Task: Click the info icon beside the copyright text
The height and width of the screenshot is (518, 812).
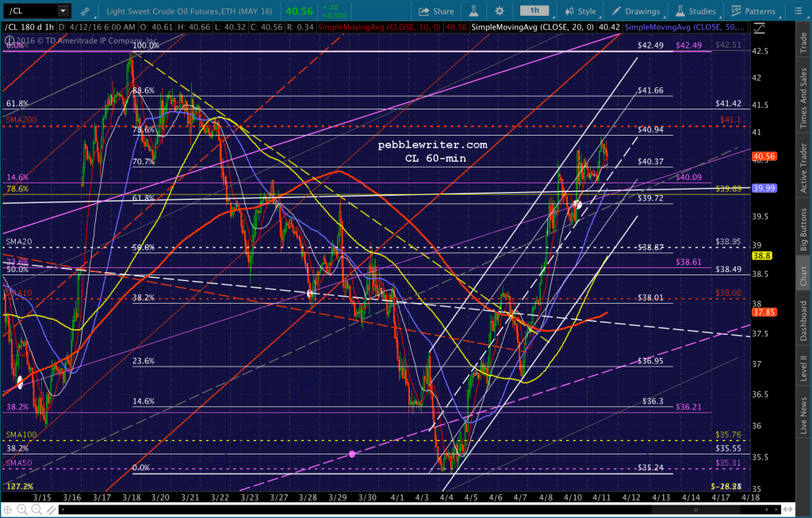Action: 9,40
